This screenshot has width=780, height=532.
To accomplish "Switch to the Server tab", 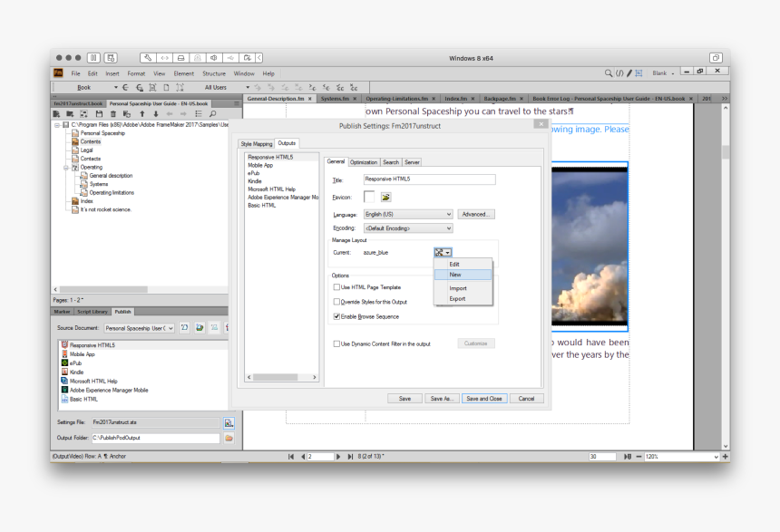I will [x=412, y=162].
